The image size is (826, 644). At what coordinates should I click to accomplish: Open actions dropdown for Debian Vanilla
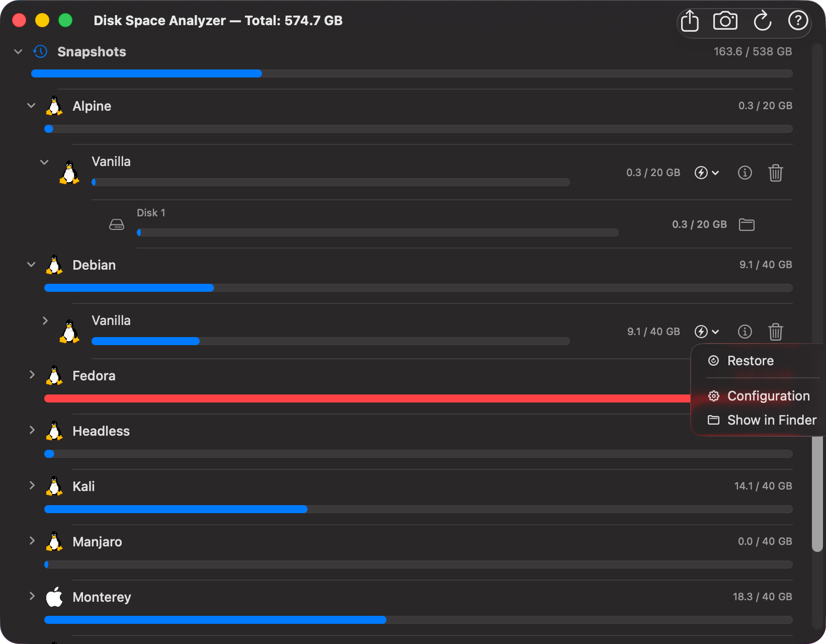click(x=707, y=332)
